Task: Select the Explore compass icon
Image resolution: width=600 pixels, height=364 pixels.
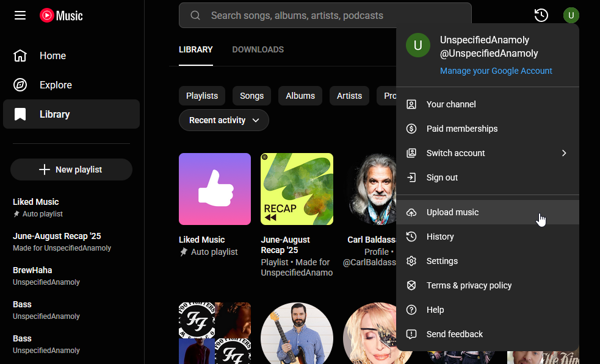Action: 21,85
